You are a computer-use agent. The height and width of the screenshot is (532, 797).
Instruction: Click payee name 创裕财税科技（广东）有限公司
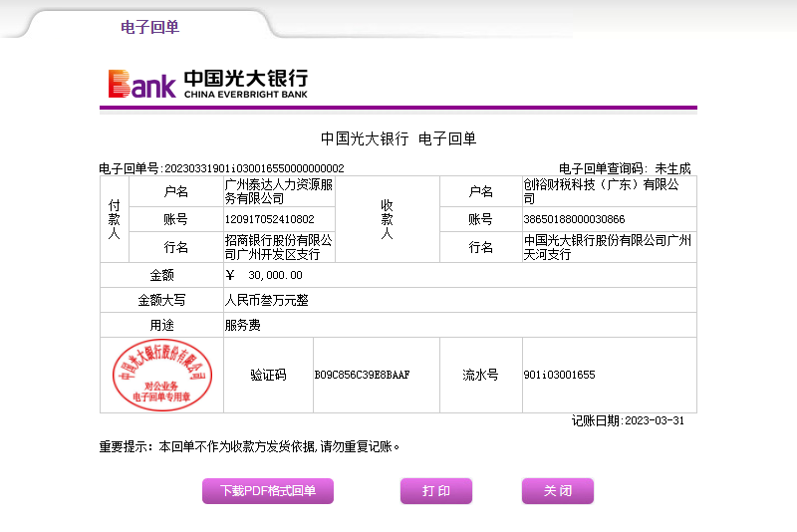point(602,191)
